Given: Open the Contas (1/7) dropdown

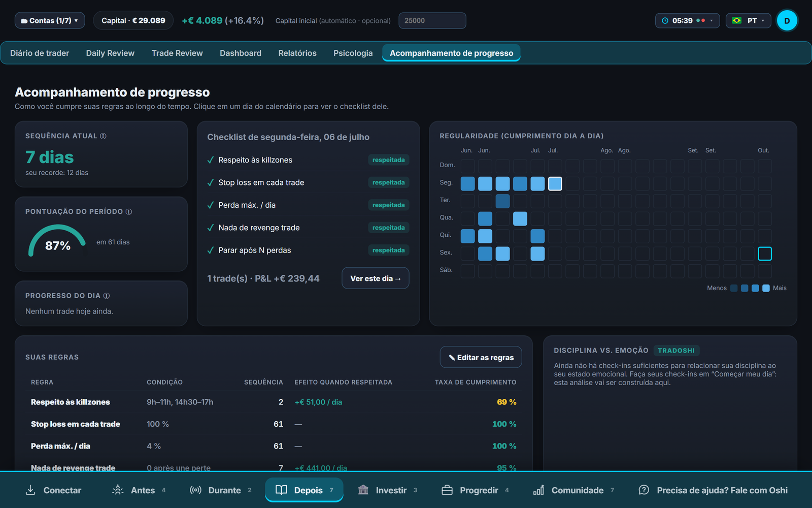Looking at the screenshot, I should pos(50,21).
